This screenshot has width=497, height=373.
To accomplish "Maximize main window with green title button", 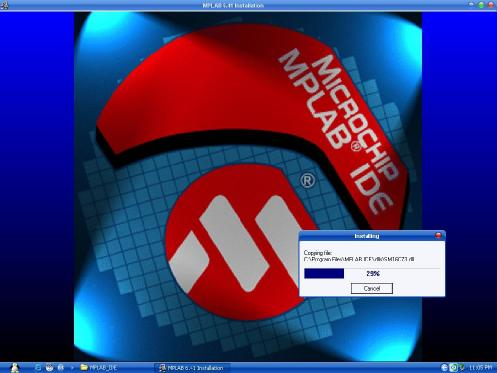I will pyautogui.click(x=481, y=5).
